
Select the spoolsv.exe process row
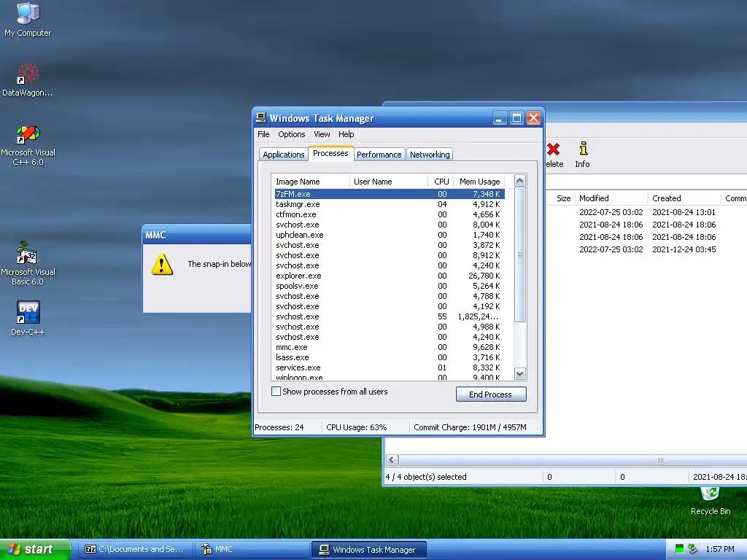click(x=390, y=286)
